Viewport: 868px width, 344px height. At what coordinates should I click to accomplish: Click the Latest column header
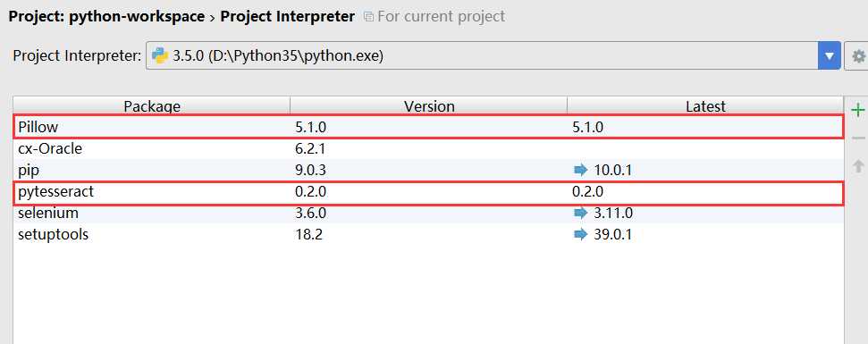(706, 105)
